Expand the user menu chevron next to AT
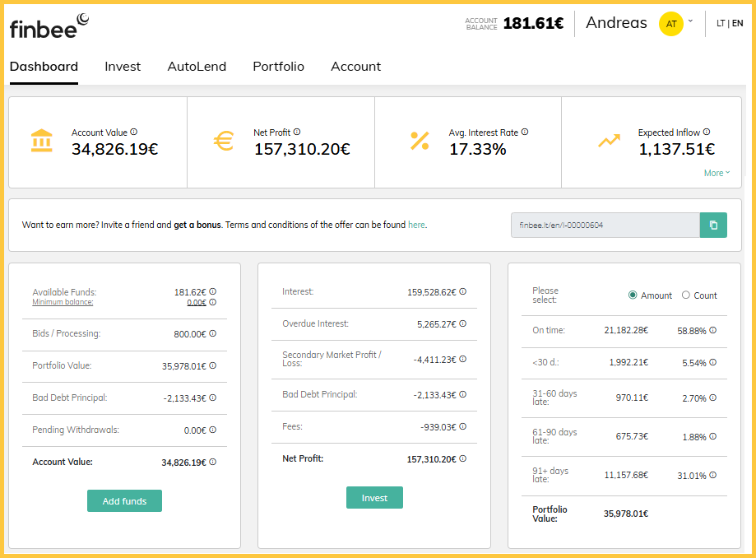Image resolution: width=756 pixels, height=558 pixels. point(690,21)
